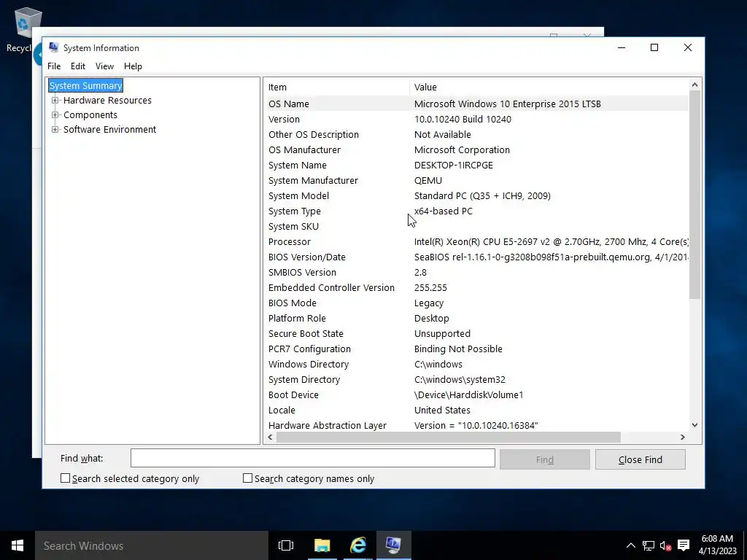This screenshot has height=560, width=747.
Task: Select System Summary in the tree
Action: pyautogui.click(x=86, y=86)
